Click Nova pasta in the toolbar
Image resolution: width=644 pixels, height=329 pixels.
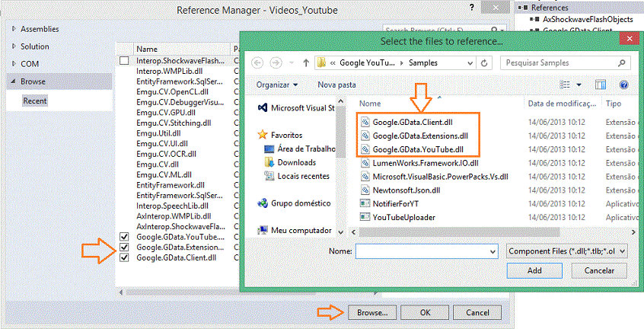336,85
